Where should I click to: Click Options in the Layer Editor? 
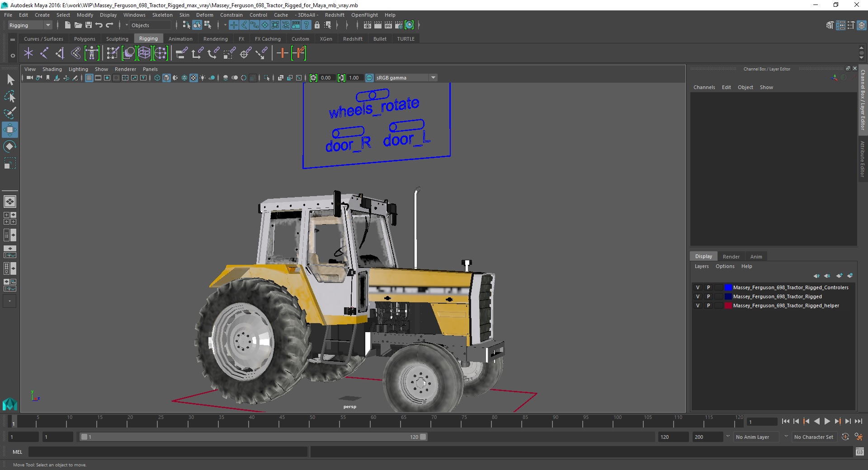point(725,266)
